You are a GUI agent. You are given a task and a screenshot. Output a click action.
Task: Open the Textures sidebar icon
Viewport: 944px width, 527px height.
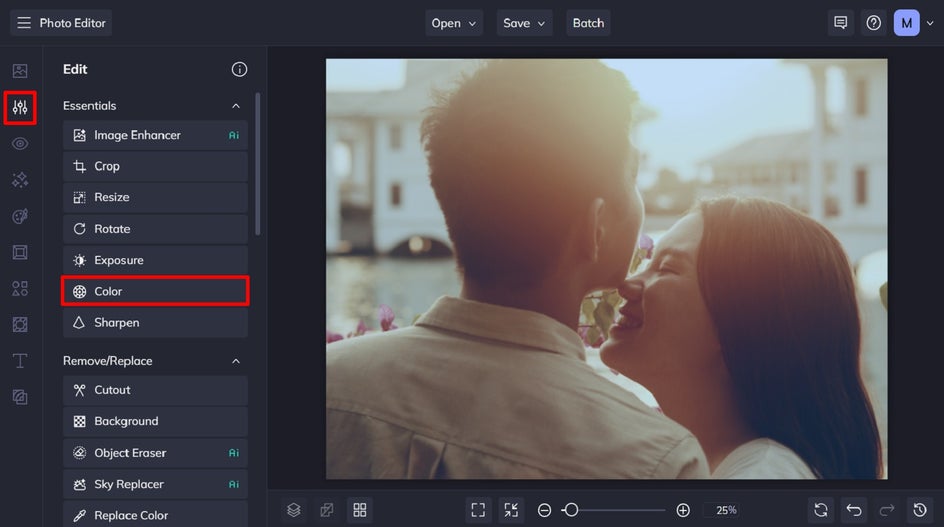20,397
